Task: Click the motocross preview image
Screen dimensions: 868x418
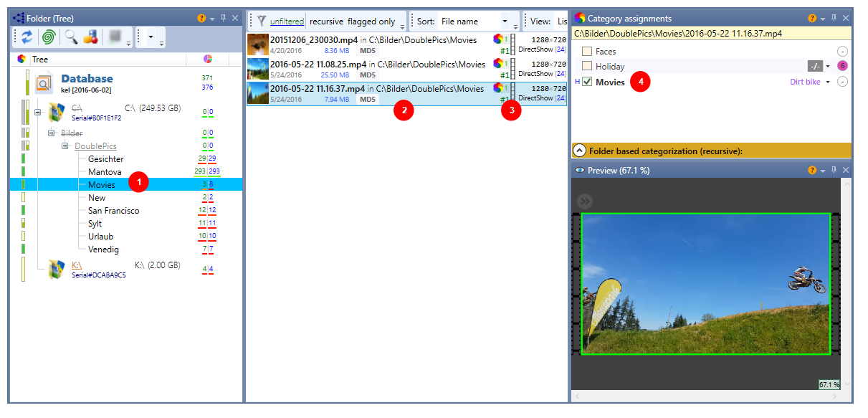Action: tap(706, 284)
